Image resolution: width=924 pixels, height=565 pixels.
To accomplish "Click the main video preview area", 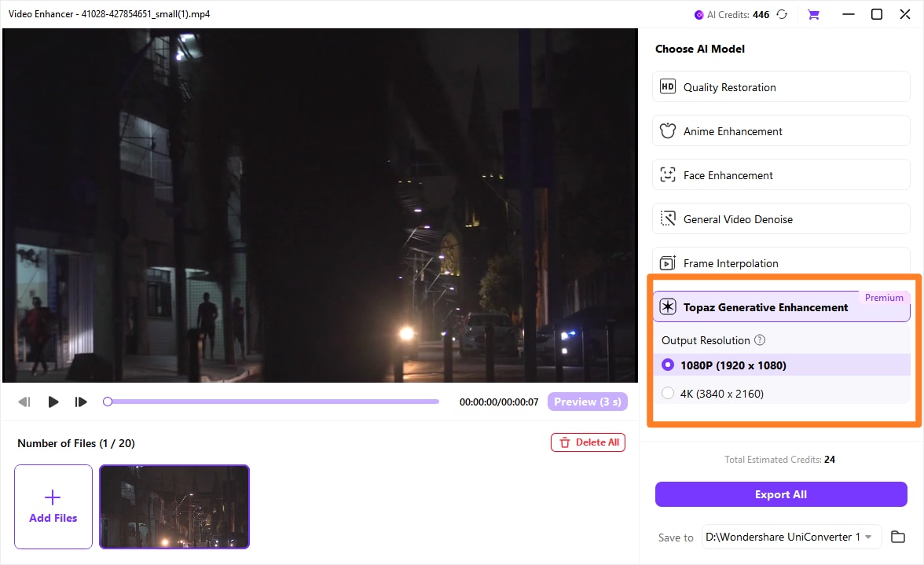I will (x=320, y=206).
